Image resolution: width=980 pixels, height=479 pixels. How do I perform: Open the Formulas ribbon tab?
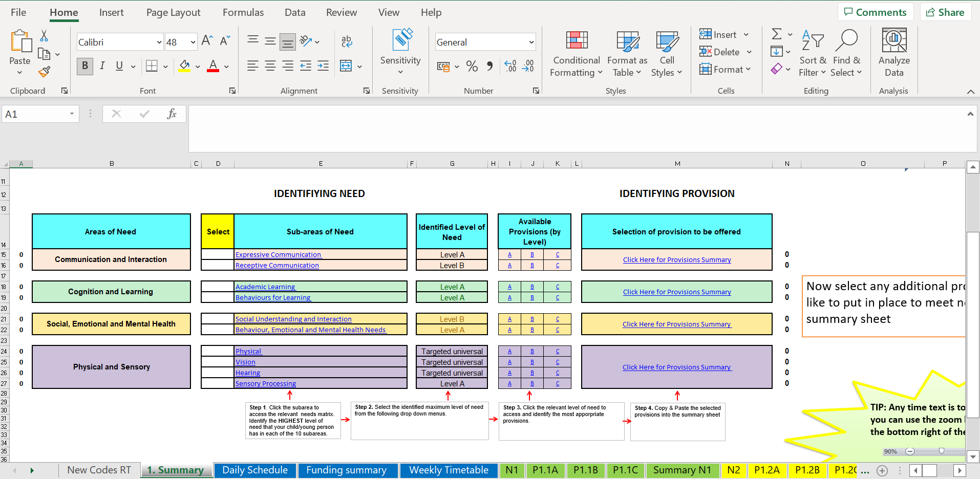point(243,13)
